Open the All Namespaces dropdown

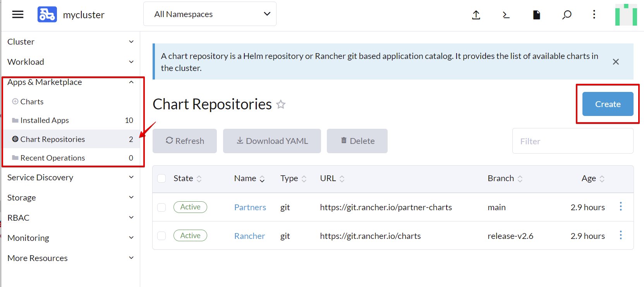tap(210, 14)
